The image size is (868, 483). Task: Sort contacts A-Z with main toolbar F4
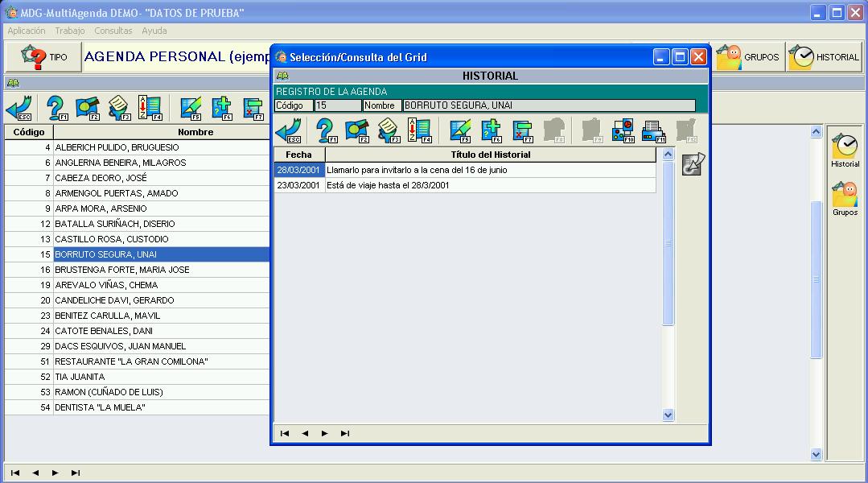(150, 107)
